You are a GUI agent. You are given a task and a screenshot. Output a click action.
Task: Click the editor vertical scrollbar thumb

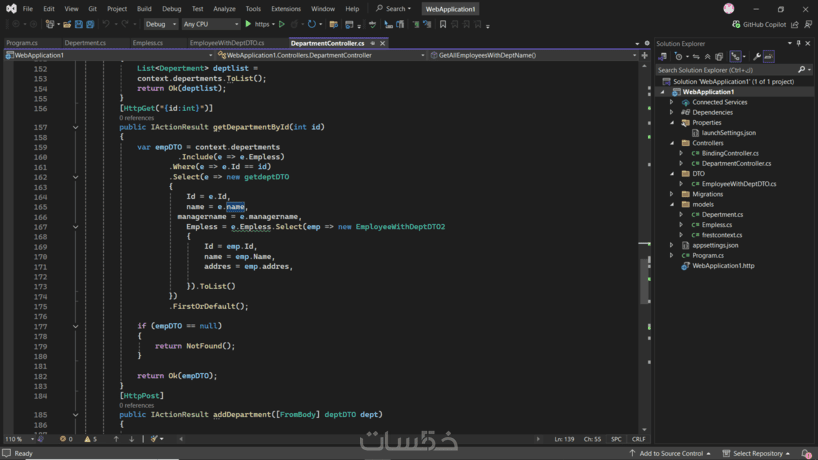(645, 280)
